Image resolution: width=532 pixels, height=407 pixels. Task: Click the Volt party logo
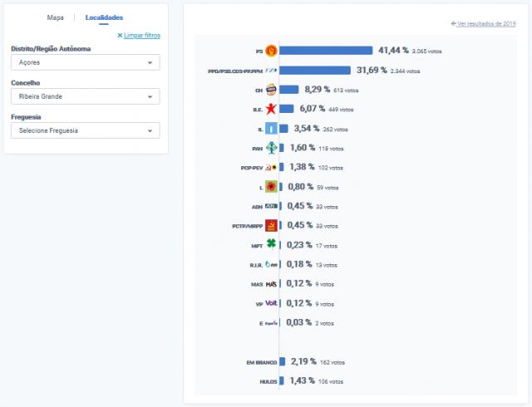[271, 303]
